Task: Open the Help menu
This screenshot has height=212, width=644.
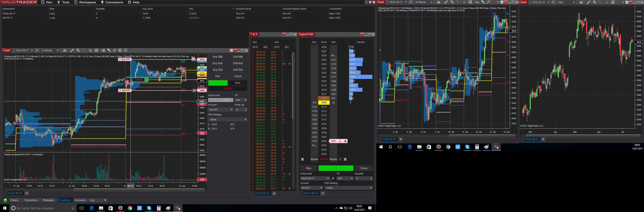Action: [134, 2]
